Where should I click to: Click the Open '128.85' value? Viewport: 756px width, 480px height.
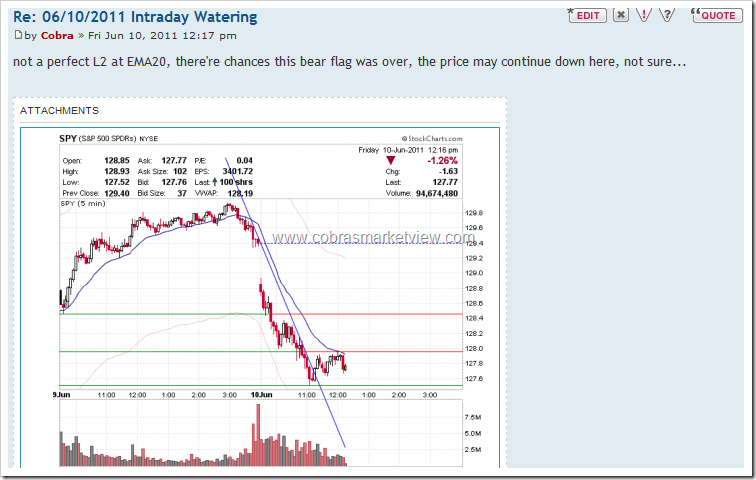pyautogui.click(x=117, y=160)
